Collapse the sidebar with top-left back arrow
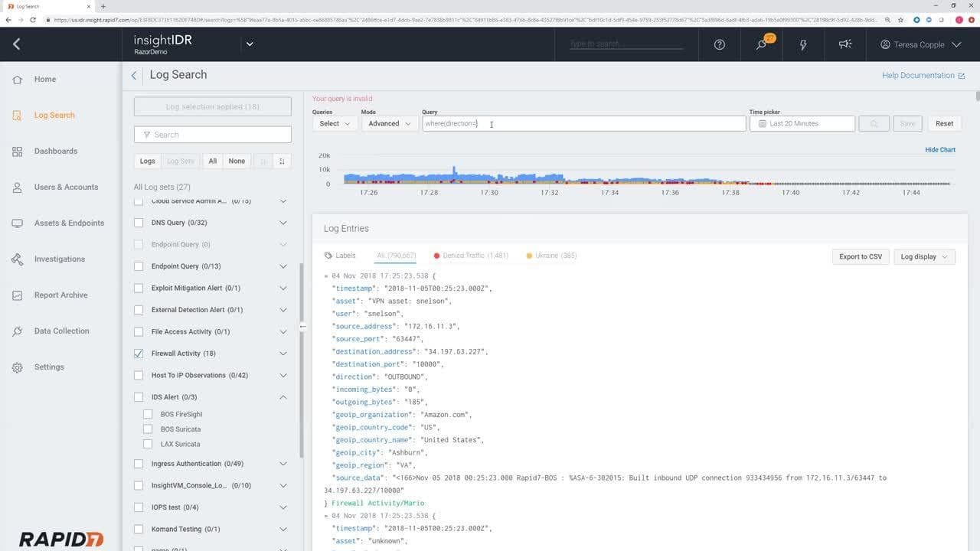The height and width of the screenshot is (551, 980). click(16, 44)
